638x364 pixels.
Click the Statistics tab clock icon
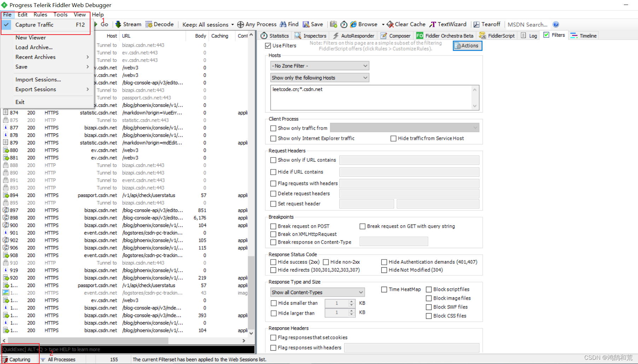pos(264,36)
